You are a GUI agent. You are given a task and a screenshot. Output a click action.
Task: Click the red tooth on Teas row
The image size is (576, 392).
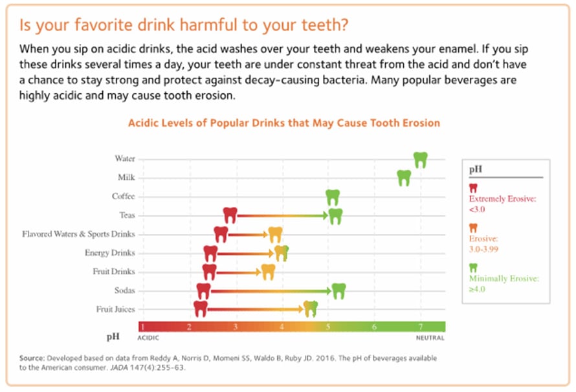230,215
